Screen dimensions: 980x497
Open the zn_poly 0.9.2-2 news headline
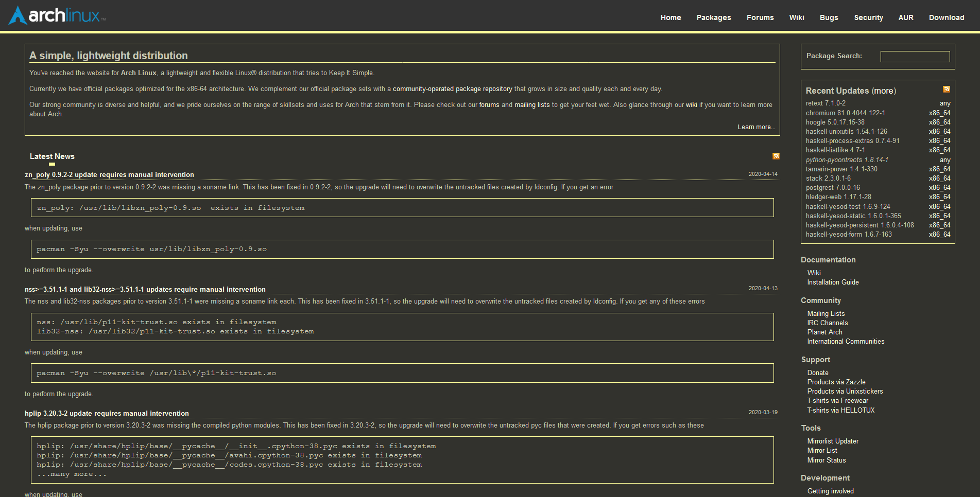pyautogui.click(x=109, y=175)
